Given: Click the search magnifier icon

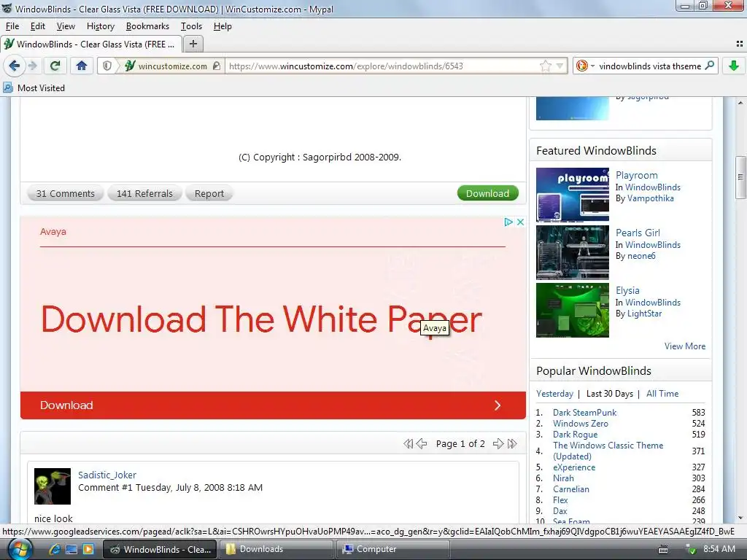Looking at the screenshot, I should click(x=709, y=65).
